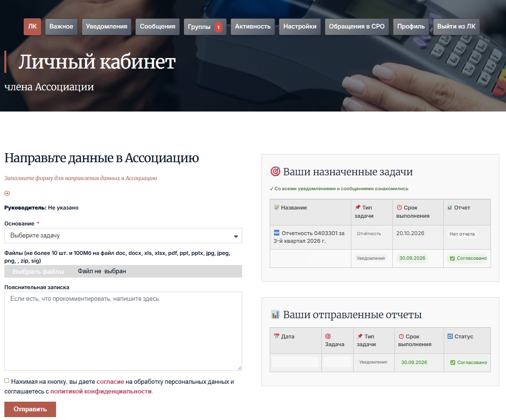Click 30.09.2026 date in sent reports table
This screenshot has width=506, height=420.
coord(414,362)
